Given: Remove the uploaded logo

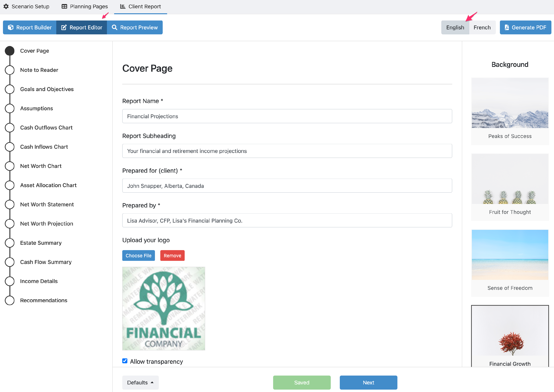Looking at the screenshot, I should (x=172, y=255).
